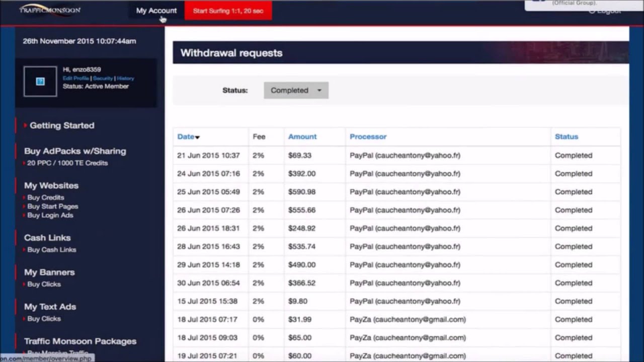The height and width of the screenshot is (362, 644).
Task: Sort the table by the Processor column
Action: click(368, 137)
